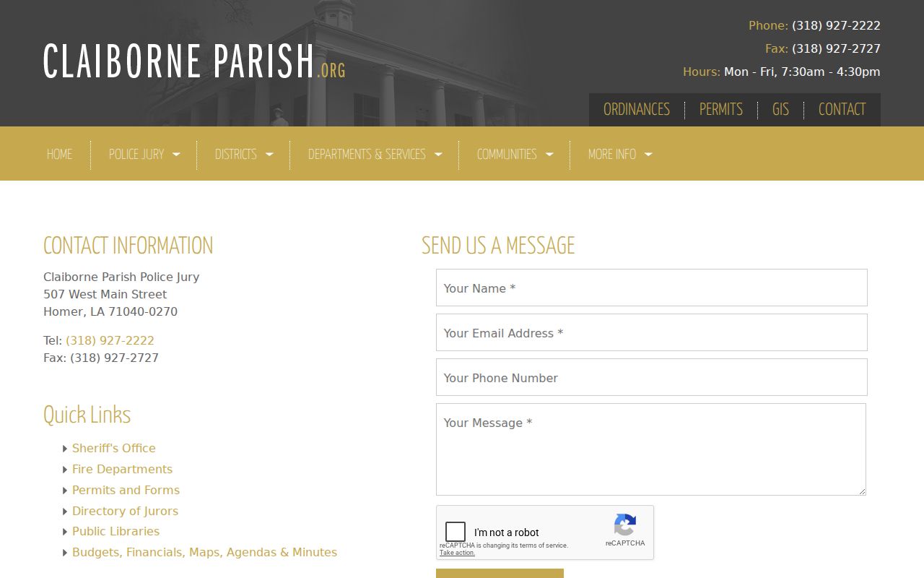Expand the Police Jury dropdown arrow
This screenshot has height=578, width=924.
176,155
